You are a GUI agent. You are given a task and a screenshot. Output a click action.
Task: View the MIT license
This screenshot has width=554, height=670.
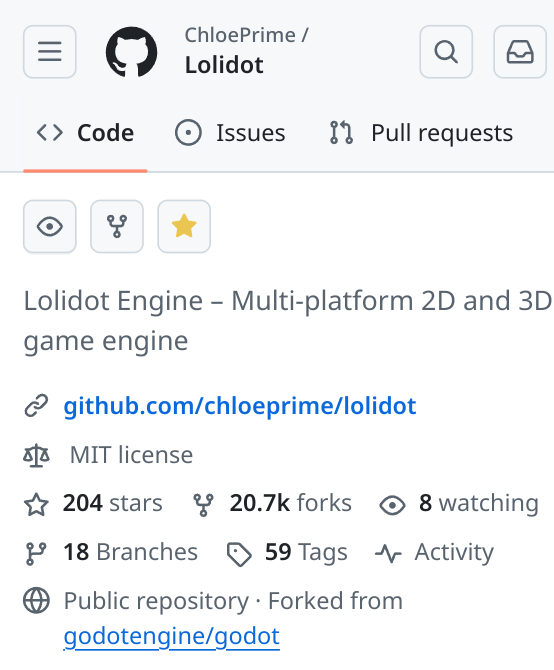click(x=131, y=455)
